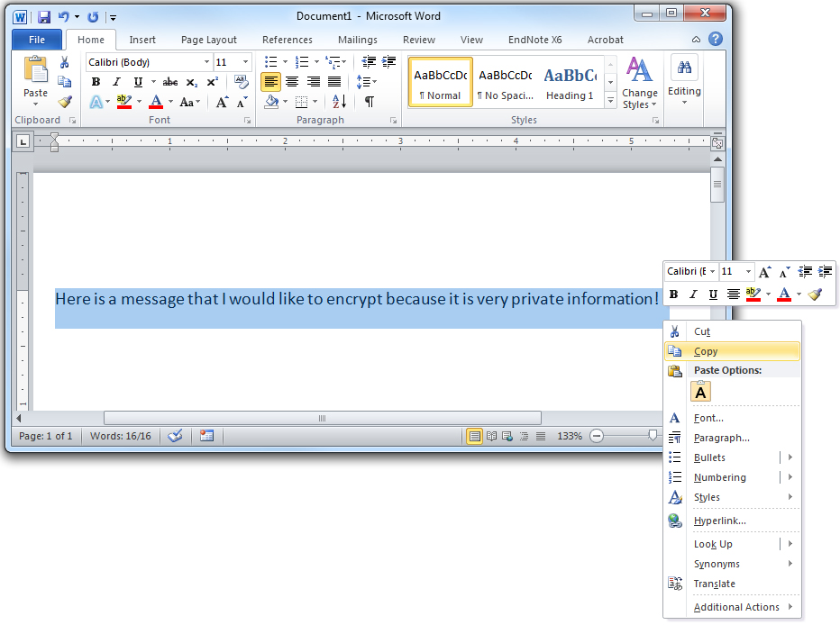The height and width of the screenshot is (625, 840).
Task: Click the Grow Font icon in the ribbon
Action: [x=222, y=102]
